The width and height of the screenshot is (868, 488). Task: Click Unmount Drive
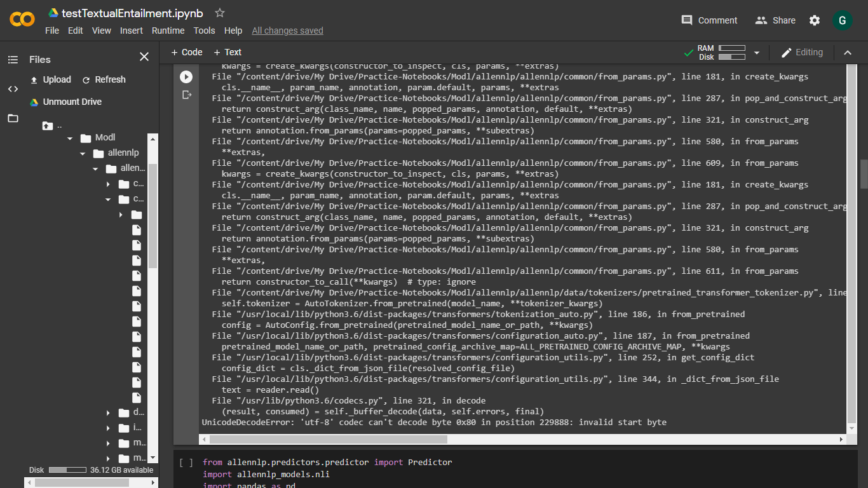(72, 102)
